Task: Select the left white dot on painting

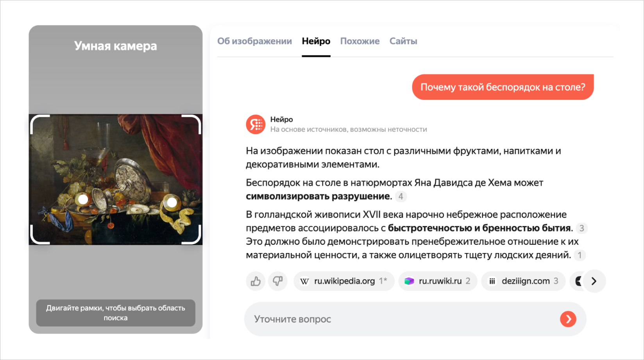Action: [x=83, y=200]
